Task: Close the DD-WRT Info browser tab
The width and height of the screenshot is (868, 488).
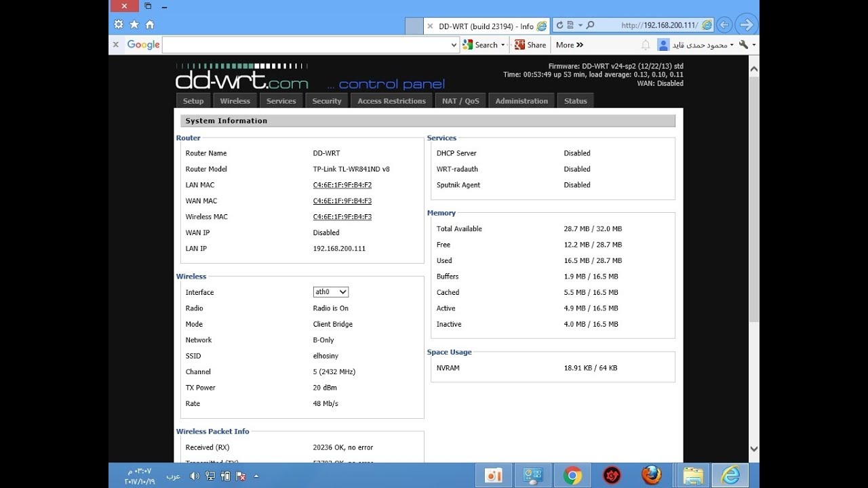Action: (430, 26)
